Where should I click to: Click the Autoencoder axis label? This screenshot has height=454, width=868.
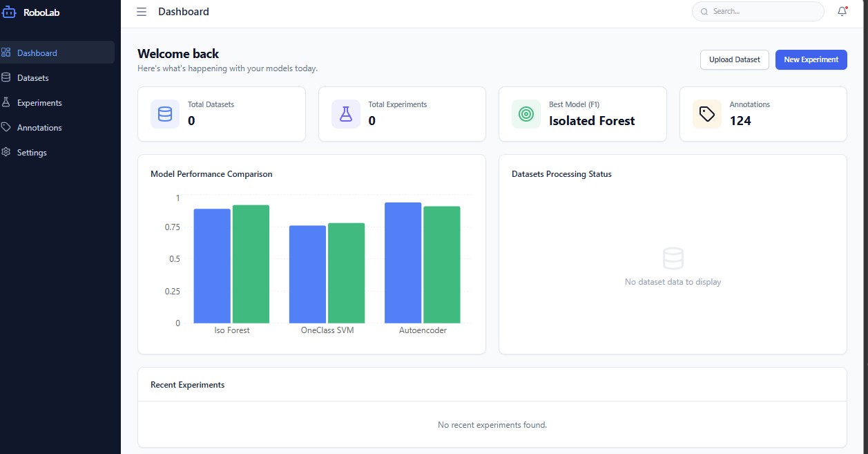(x=423, y=330)
